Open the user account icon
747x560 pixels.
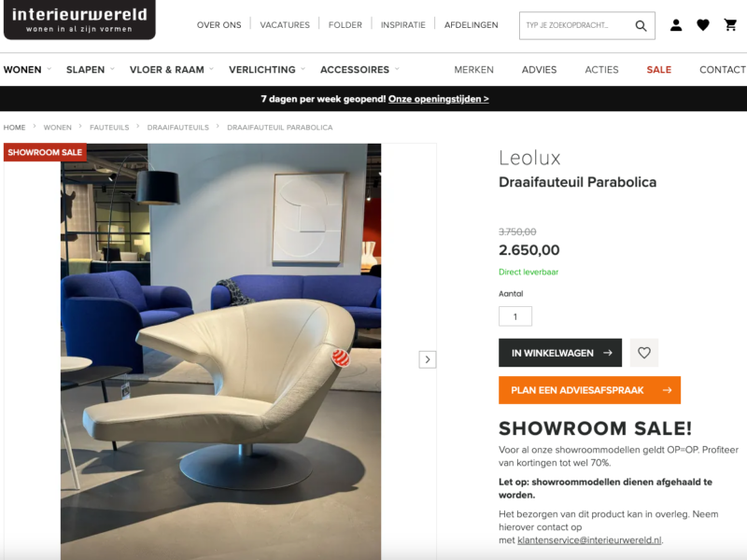pos(676,25)
